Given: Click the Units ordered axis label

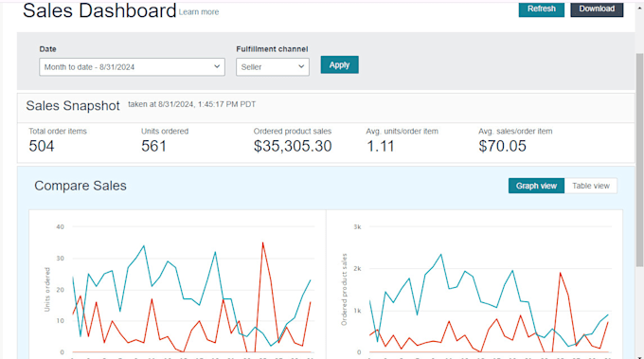Looking at the screenshot, I should pos(47,290).
